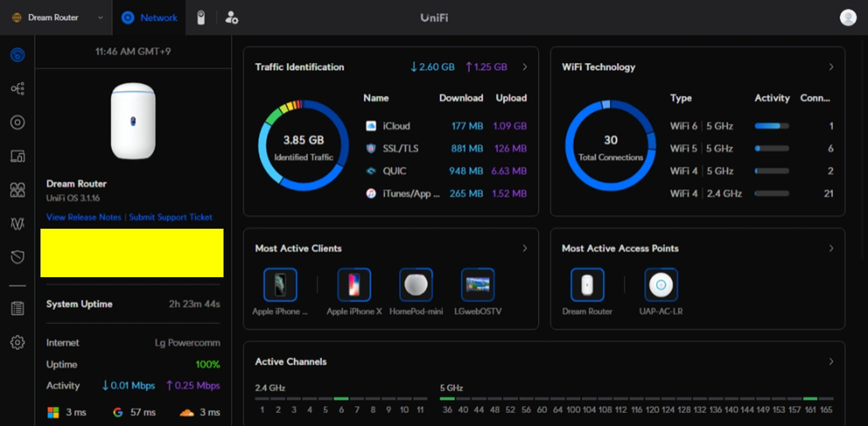Select the UAP-AC-LR access point thumbnail
Image resolution: width=868 pixels, height=426 pixels.
click(661, 285)
